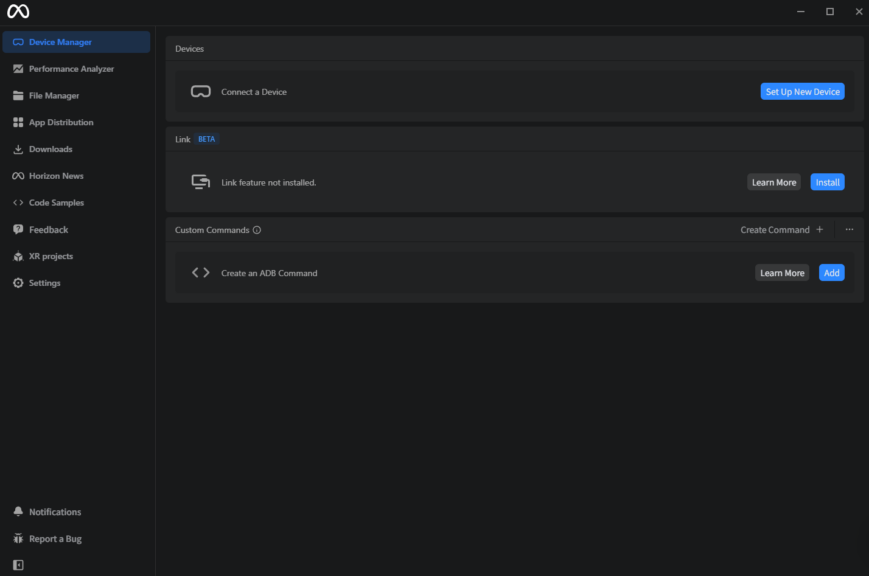
Task: Install the Link feature
Action: tap(827, 182)
